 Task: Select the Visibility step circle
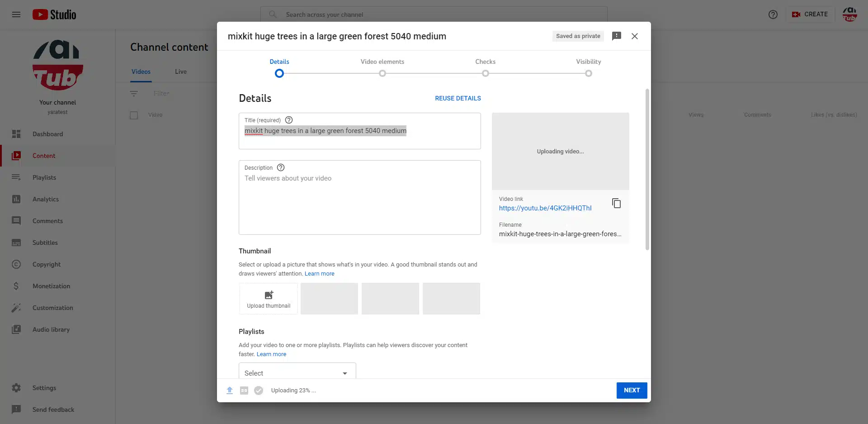588,73
